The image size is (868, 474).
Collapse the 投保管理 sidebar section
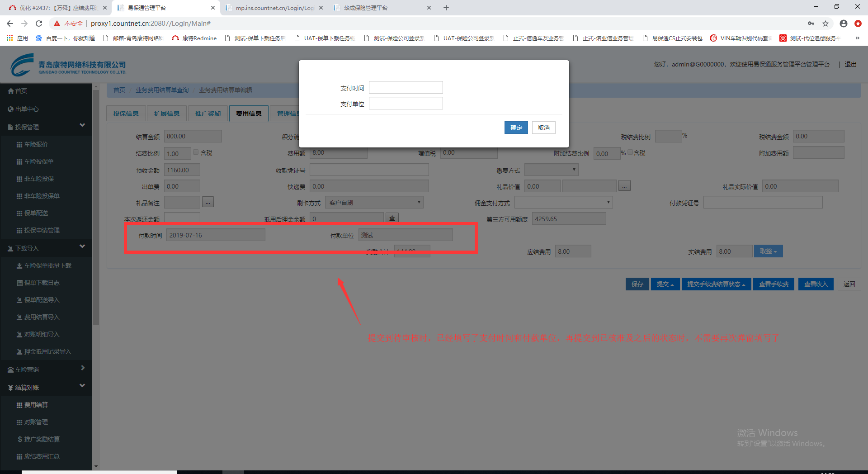click(x=82, y=125)
